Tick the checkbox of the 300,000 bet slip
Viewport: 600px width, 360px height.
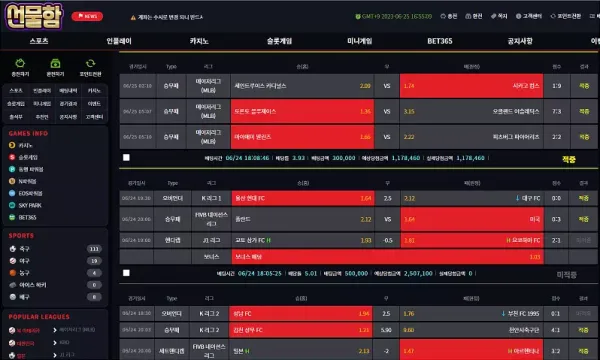pyautogui.click(x=126, y=158)
